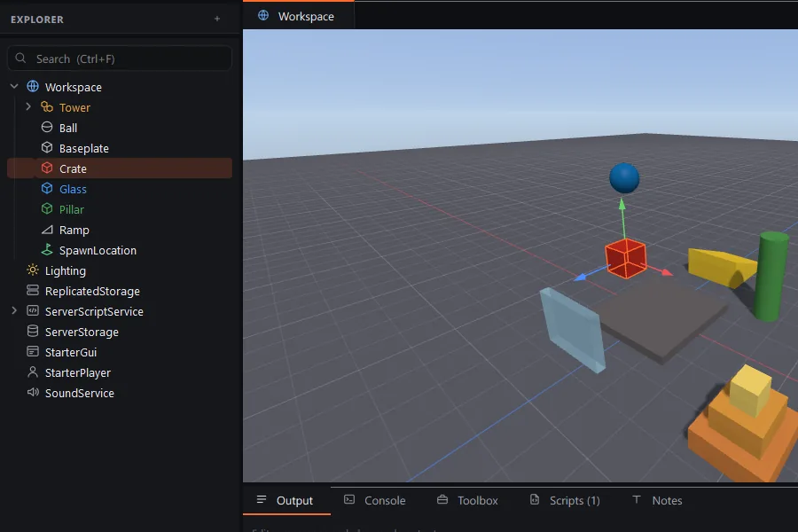Open the Notes tab

point(657,500)
